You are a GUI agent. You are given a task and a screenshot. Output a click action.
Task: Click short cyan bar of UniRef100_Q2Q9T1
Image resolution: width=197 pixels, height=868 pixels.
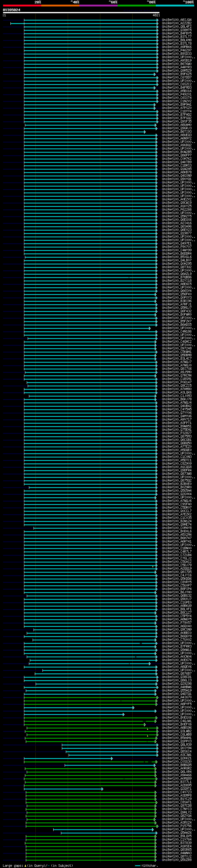63,789
